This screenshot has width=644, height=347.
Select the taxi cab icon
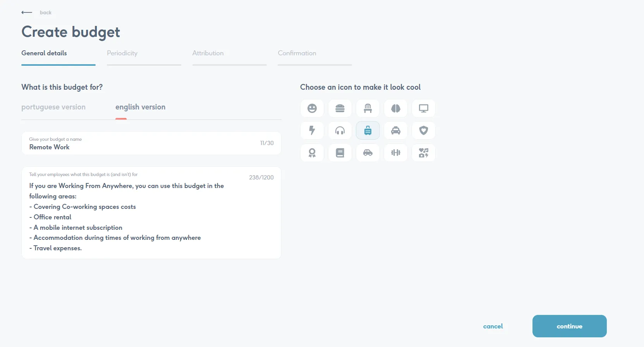click(x=395, y=130)
